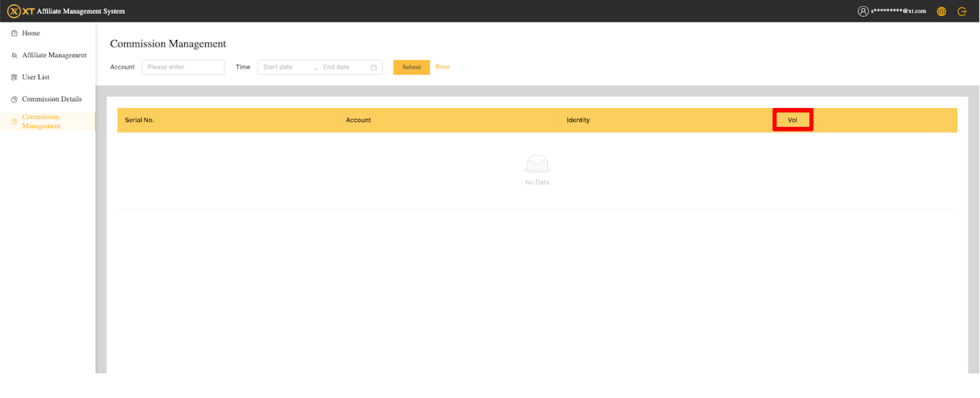The image size is (980, 398).
Task: Select Commission Management in sidebar
Action: pyautogui.click(x=41, y=122)
